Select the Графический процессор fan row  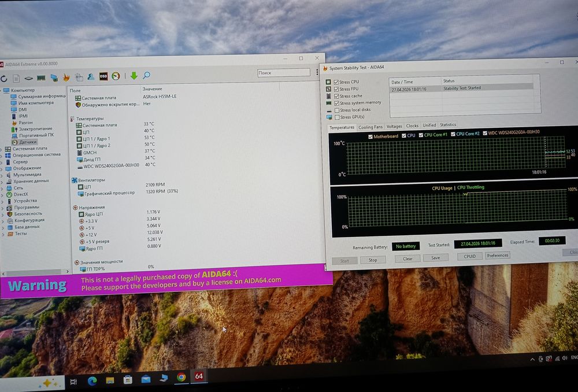[128, 193]
